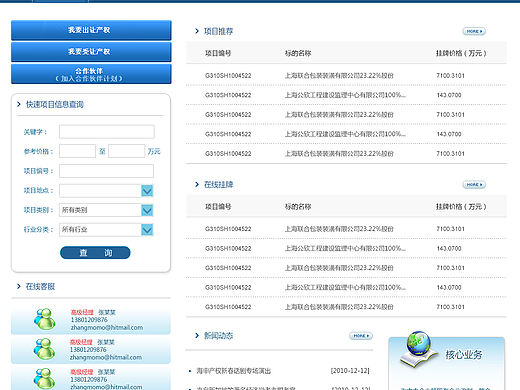Click the first customer service avatar icon

coord(45,319)
